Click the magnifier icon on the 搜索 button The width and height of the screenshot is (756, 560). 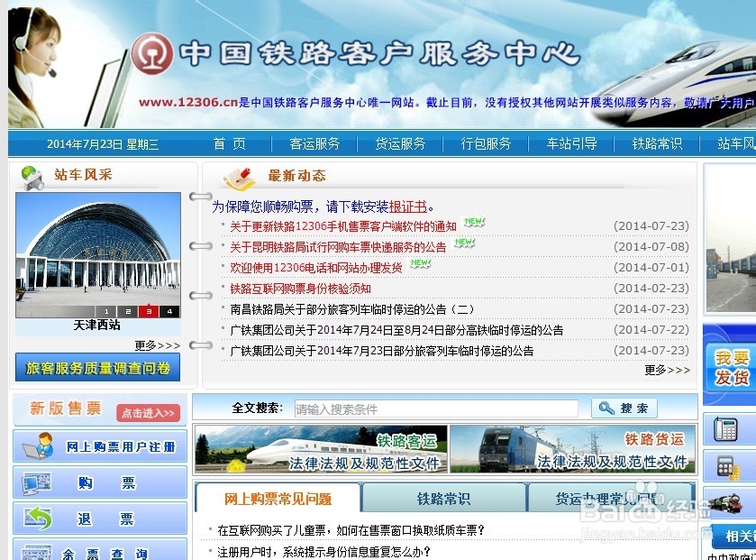tap(606, 408)
